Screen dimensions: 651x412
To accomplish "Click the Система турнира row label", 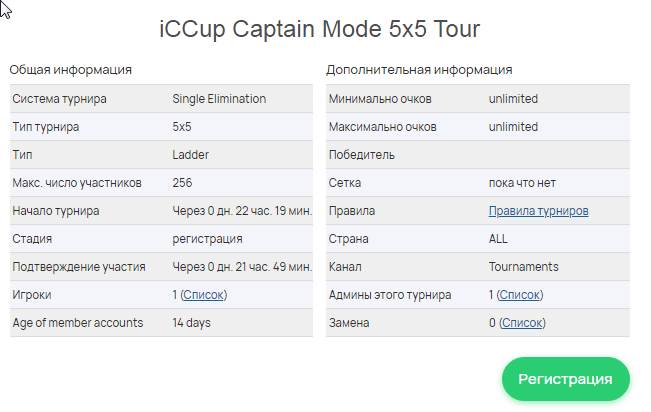I will [x=59, y=99].
